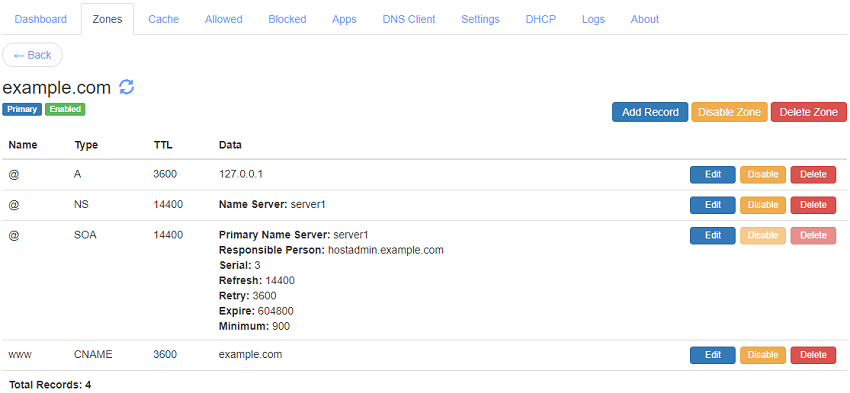The image size is (850, 393).
Task: Open the Allowed tab
Action: coord(223,19)
